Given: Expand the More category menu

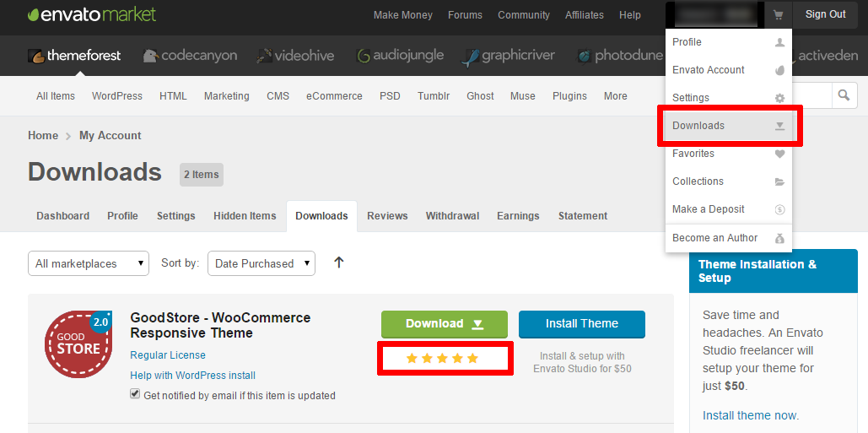Looking at the screenshot, I should [x=615, y=96].
